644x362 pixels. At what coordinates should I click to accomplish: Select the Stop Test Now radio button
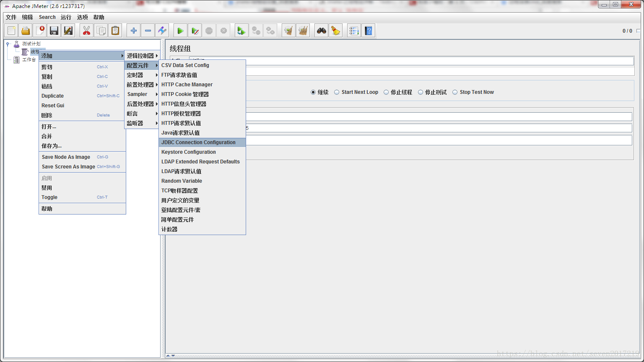pyautogui.click(x=455, y=92)
